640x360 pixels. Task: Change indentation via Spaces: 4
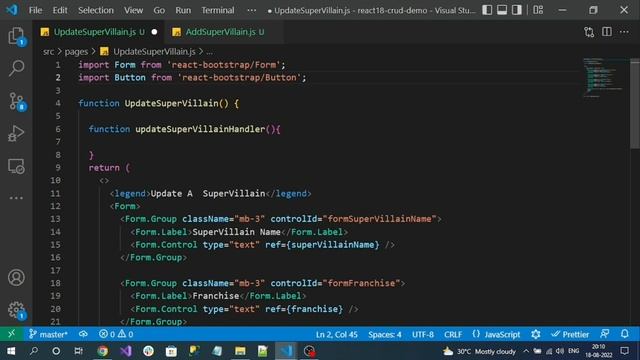[385, 334]
